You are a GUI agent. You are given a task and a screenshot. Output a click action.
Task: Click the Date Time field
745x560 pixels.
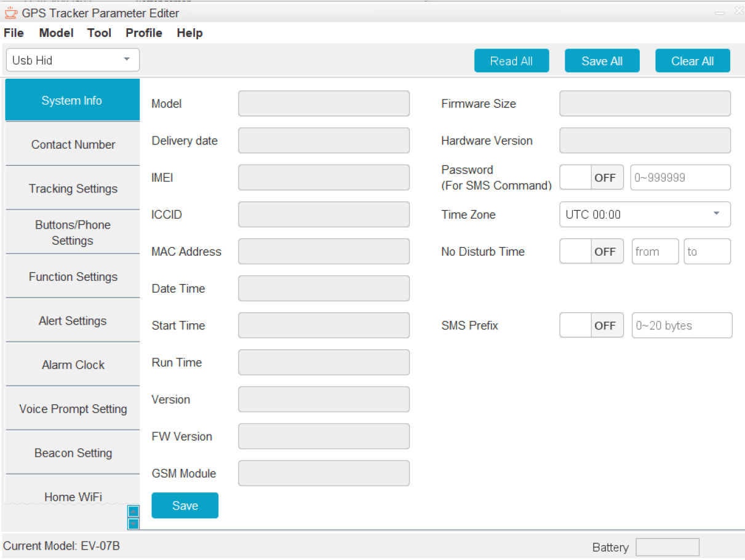click(x=324, y=288)
